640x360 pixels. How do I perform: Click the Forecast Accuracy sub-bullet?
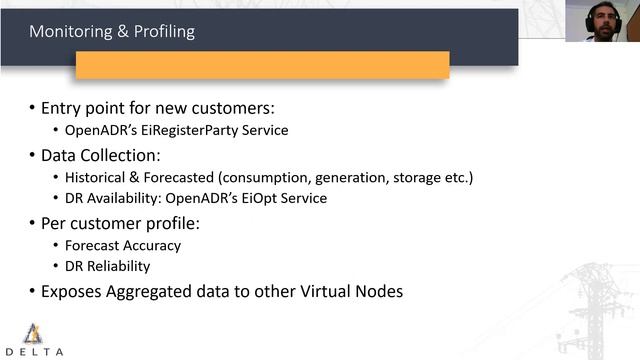[123, 246]
